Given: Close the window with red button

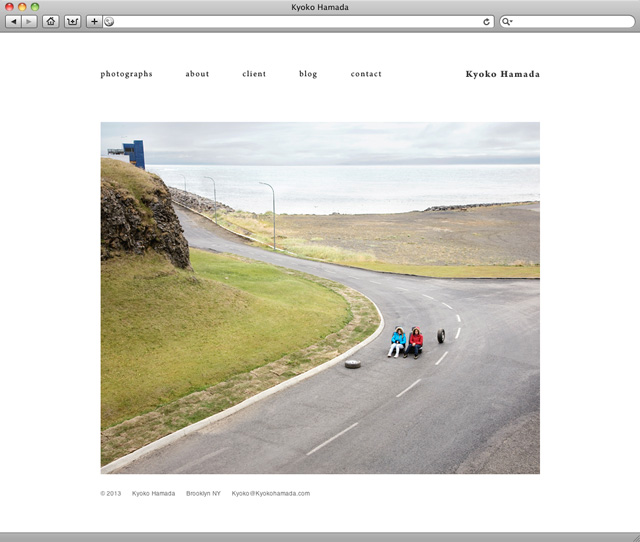Looking at the screenshot, I should tap(9, 7).
